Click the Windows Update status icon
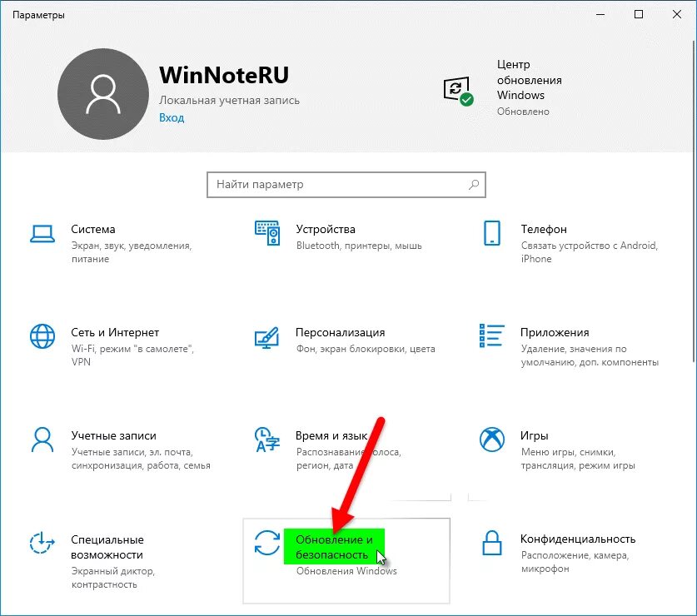This screenshot has width=697, height=616. (458, 91)
